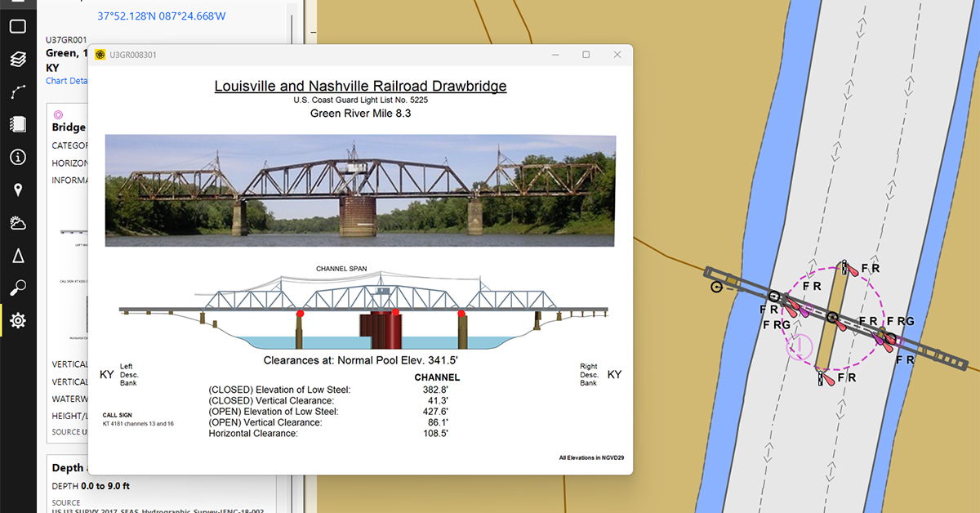Click the channel span bridge diagram
Viewport: 980px width, 513px height.
click(x=363, y=313)
